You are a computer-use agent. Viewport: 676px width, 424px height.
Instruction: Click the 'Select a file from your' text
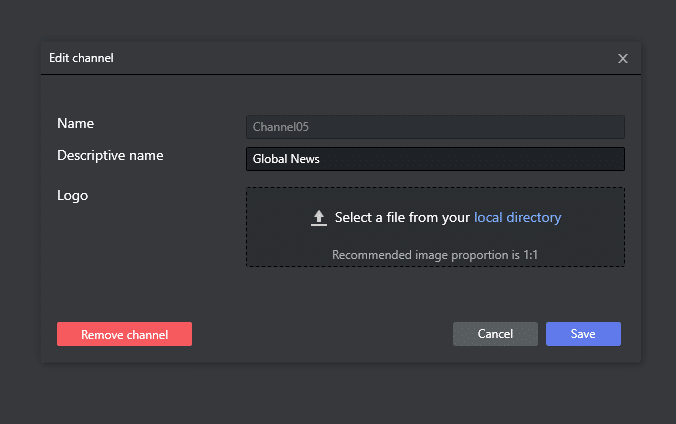[402, 217]
